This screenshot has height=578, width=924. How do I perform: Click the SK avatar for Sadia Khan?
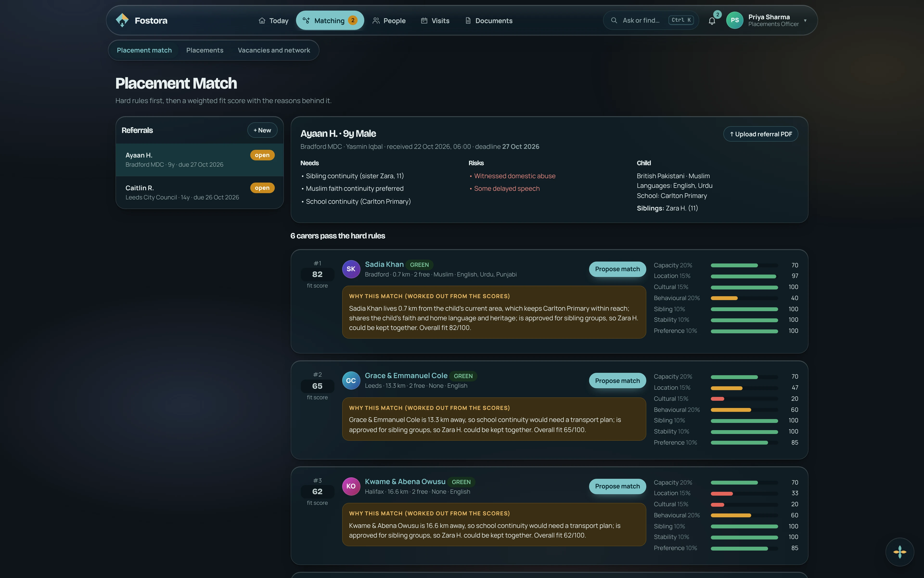tap(351, 269)
